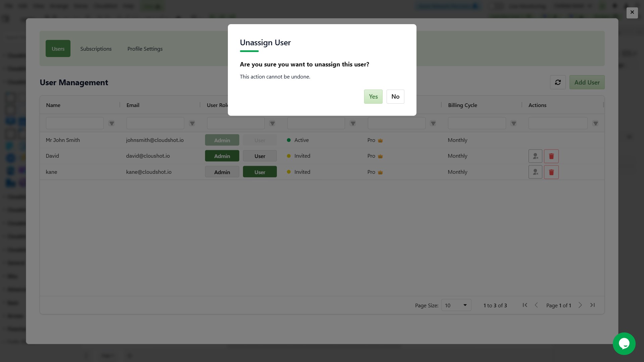Open the chat support bubble
The height and width of the screenshot is (362, 644).
point(624,344)
